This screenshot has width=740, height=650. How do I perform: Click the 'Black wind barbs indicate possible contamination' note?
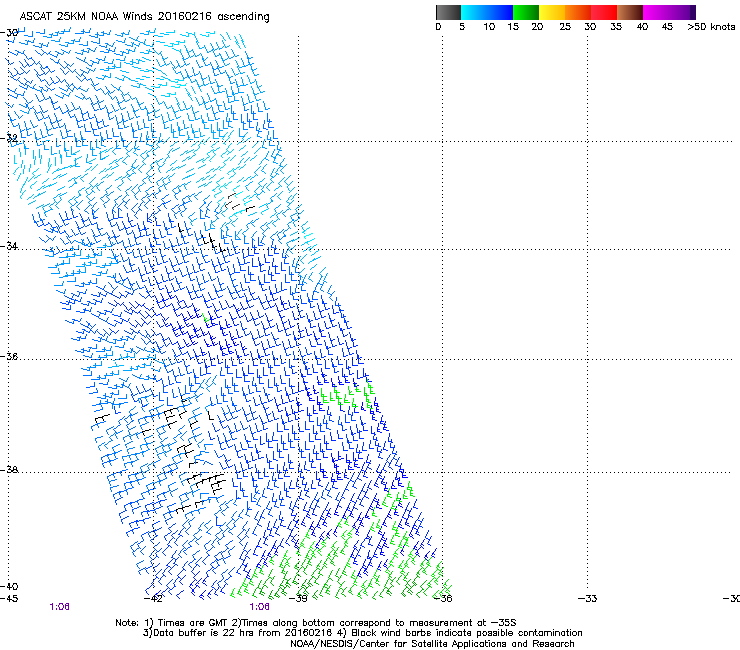(x=467, y=633)
